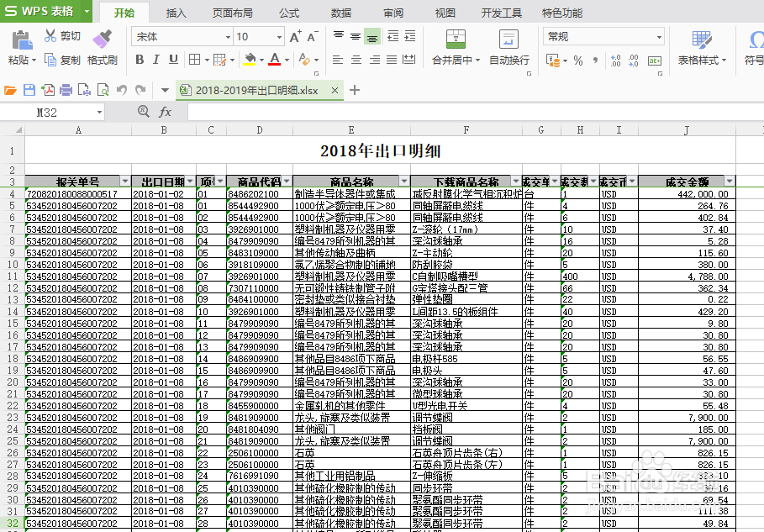
Task: Click the distributed alignment icon
Action: pos(409,60)
